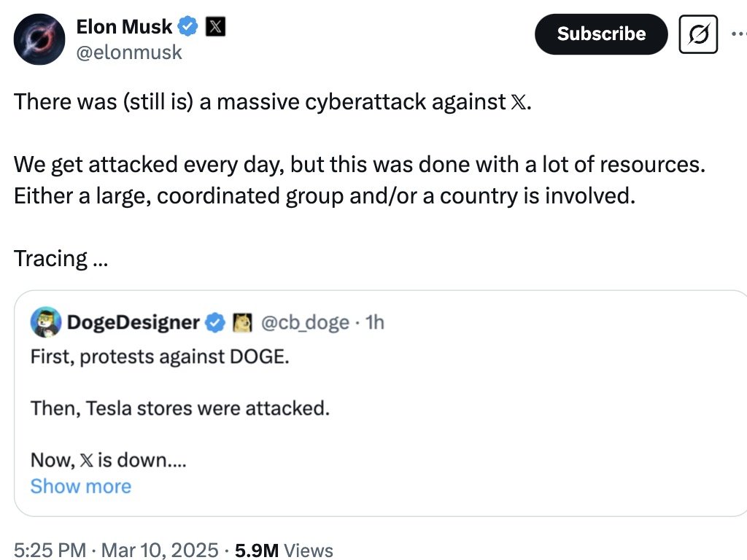This screenshot has height=560, width=747.
Task: Click the X affiliation badge beside Elon Musk
Action: (x=215, y=27)
